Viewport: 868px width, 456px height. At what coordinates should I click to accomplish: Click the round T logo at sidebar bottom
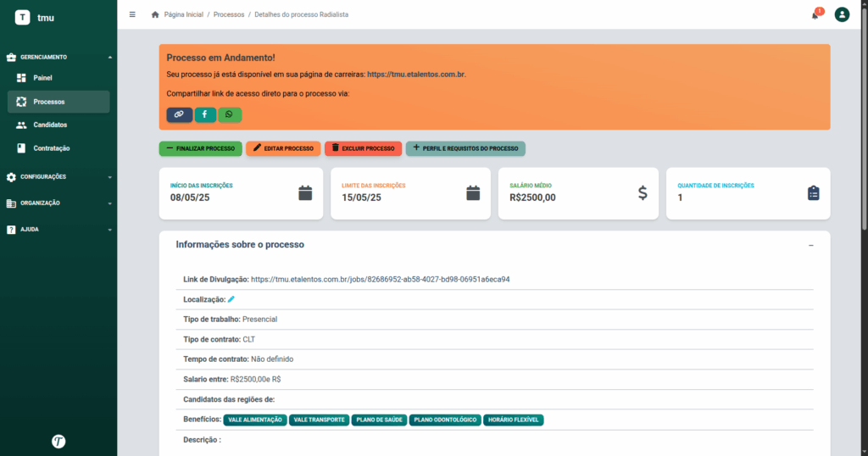pos(58,441)
